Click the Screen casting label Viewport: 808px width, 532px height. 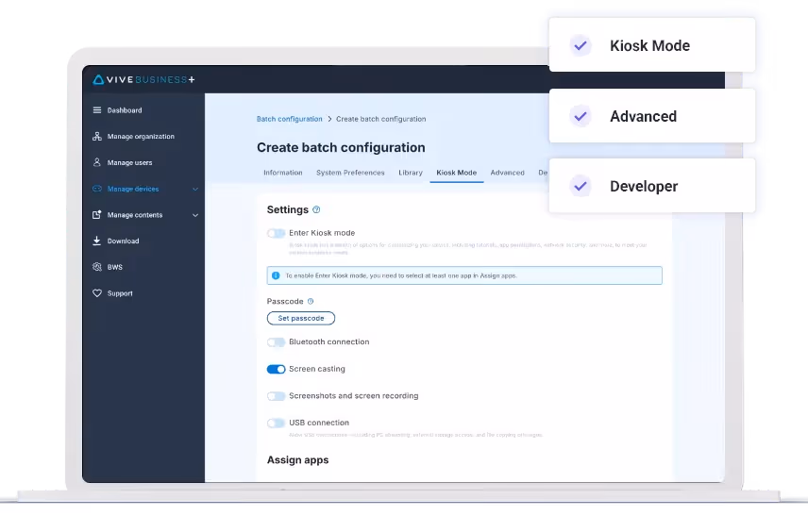click(317, 369)
